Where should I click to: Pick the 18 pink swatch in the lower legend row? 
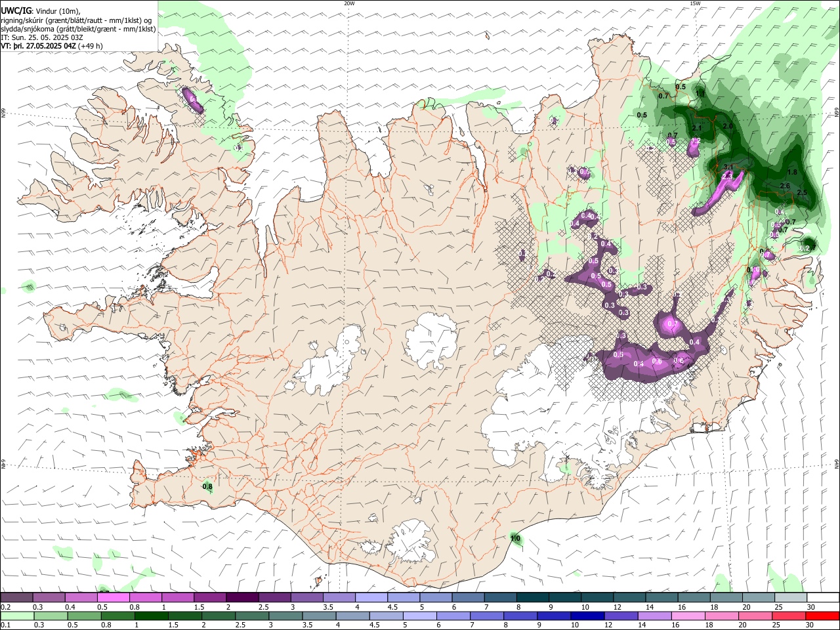[723, 616]
